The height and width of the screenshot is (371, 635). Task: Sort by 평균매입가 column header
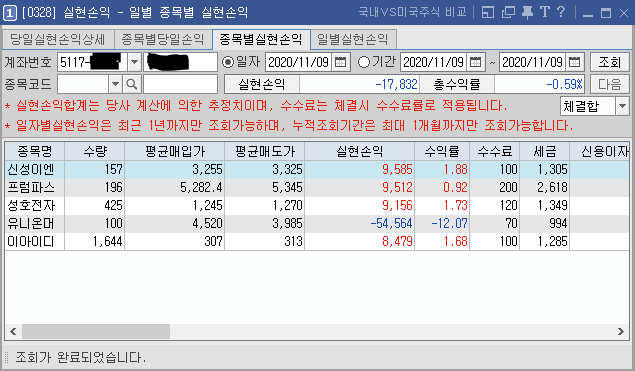(175, 151)
